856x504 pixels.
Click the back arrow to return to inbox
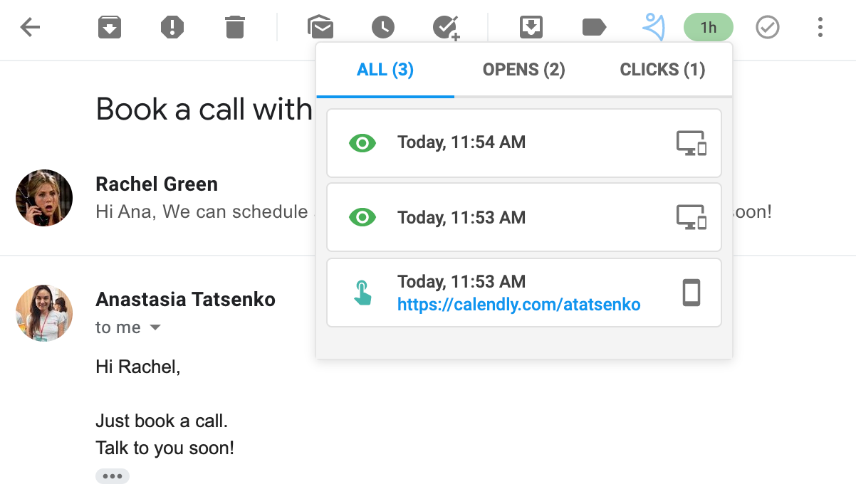(31, 28)
